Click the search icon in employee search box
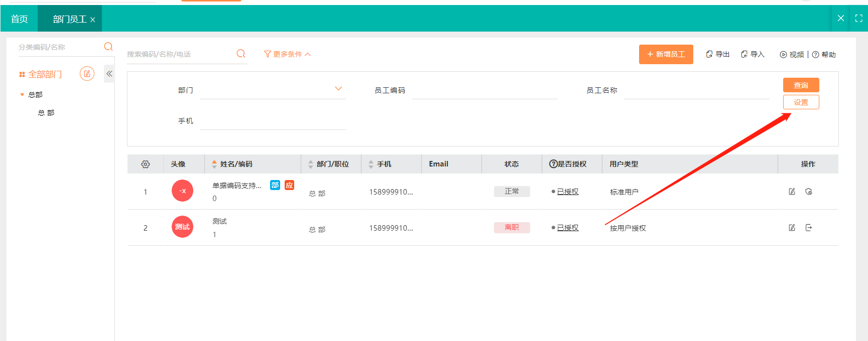 (241, 54)
